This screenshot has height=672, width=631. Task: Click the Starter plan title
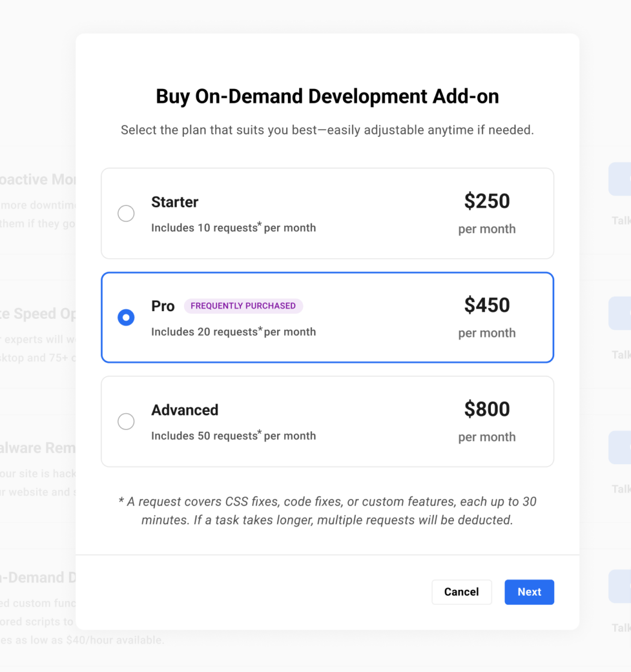tap(175, 202)
